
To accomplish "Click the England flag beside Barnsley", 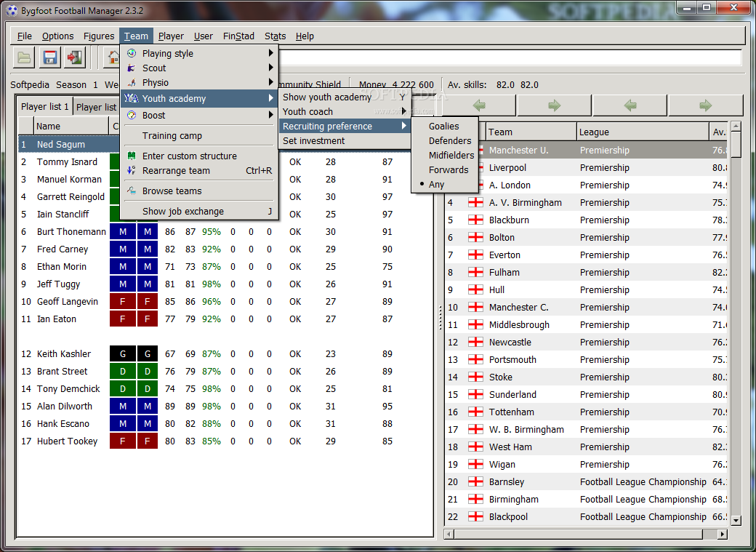I will (475, 481).
